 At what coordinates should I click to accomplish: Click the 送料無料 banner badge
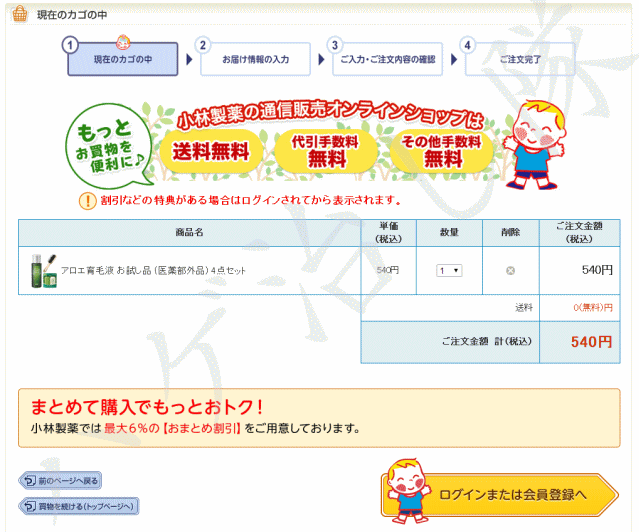point(211,151)
